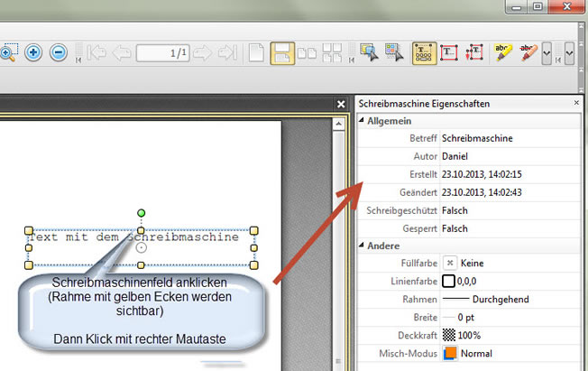This screenshot has height=371, width=588.
Task: Select the Strikeout text tool
Action: 528,52
